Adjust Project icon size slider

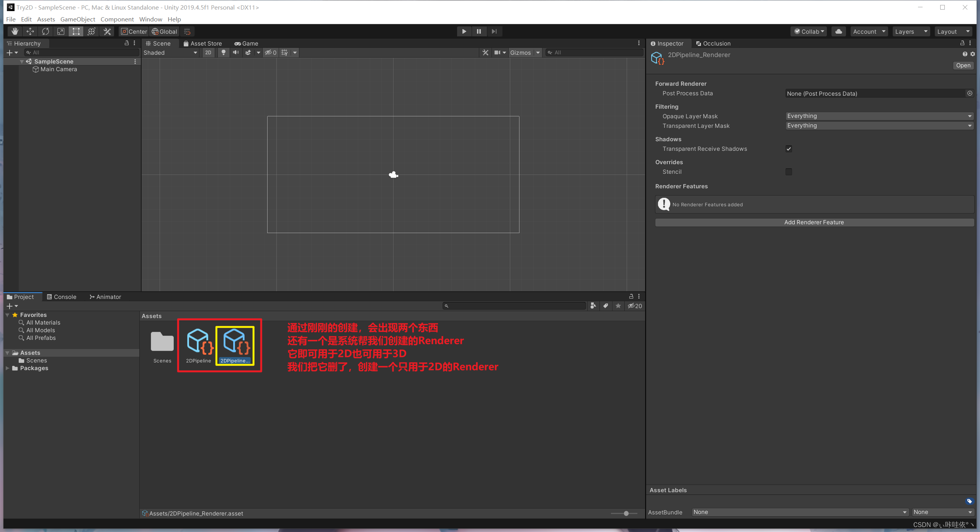(x=626, y=513)
